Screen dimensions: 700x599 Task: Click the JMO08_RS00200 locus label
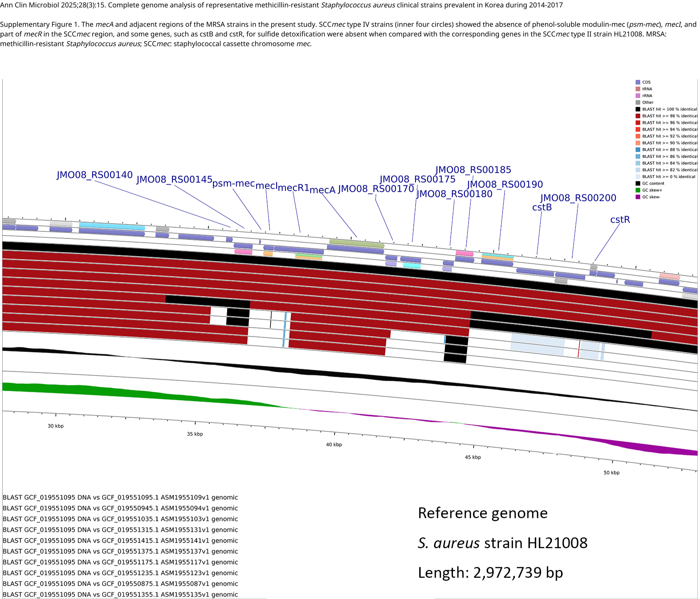578,198
